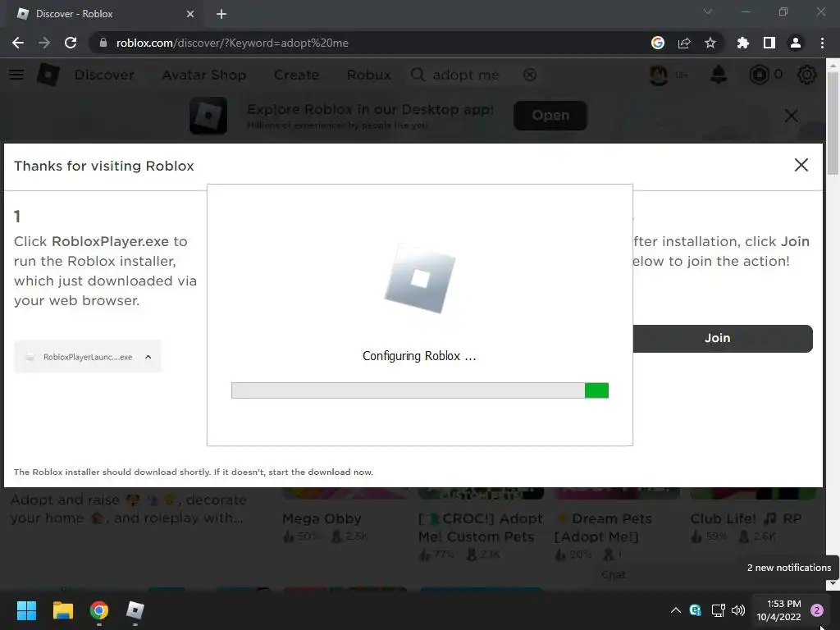Click the Chrome taskbar icon

pyautogui.click(x=99, y=610)
